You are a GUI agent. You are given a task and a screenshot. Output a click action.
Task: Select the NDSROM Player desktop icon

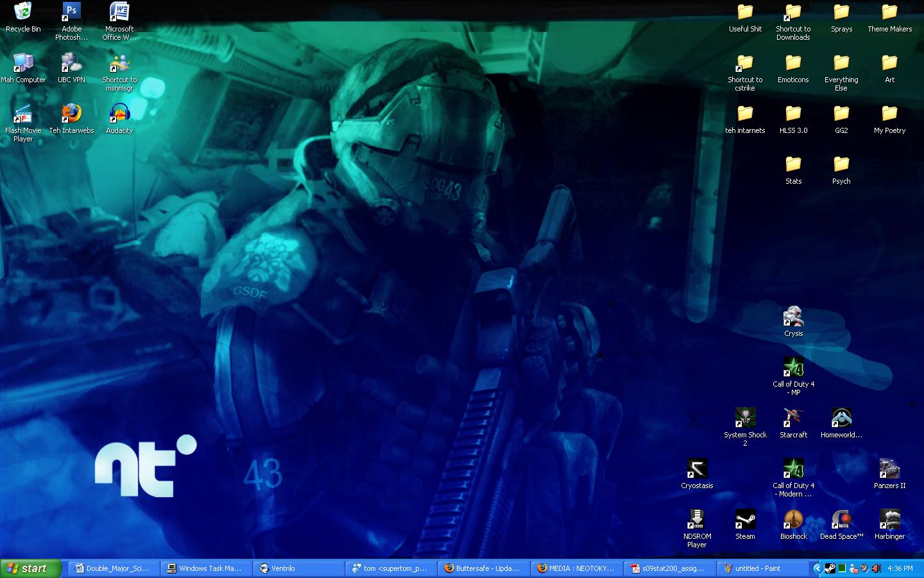coord(697,529)
